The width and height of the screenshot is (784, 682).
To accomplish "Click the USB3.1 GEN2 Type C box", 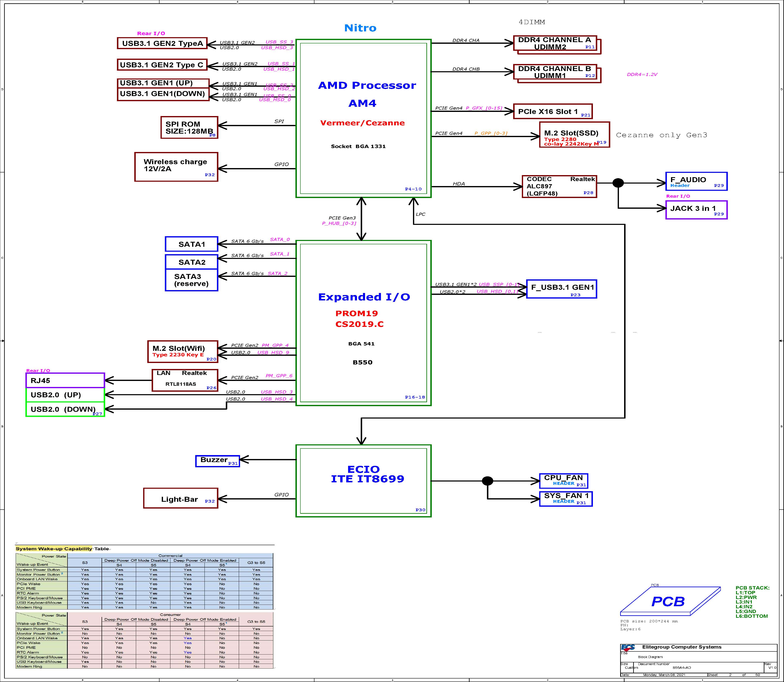I will [x=162, y=65].
